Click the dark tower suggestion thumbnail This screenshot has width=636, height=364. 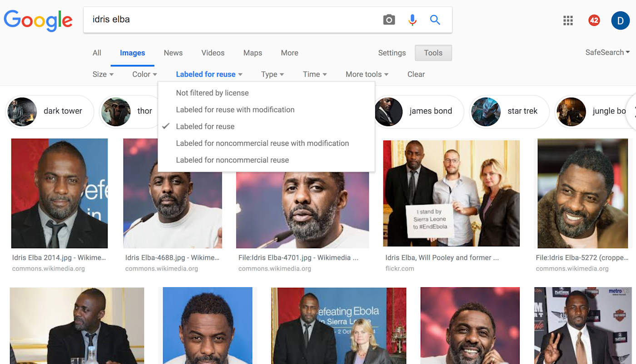(22, 112)
